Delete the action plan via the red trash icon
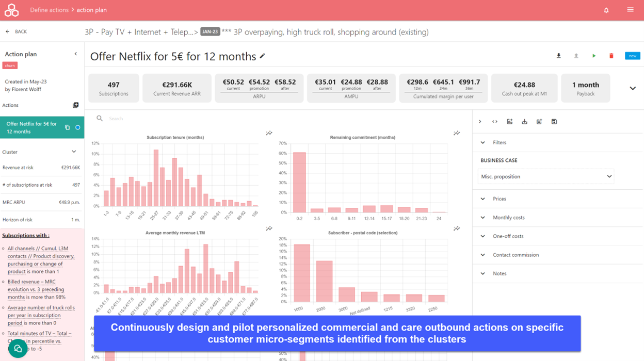The width and height of the screenshot is (644, 361). pyautogui.click(x=611, y=55)
